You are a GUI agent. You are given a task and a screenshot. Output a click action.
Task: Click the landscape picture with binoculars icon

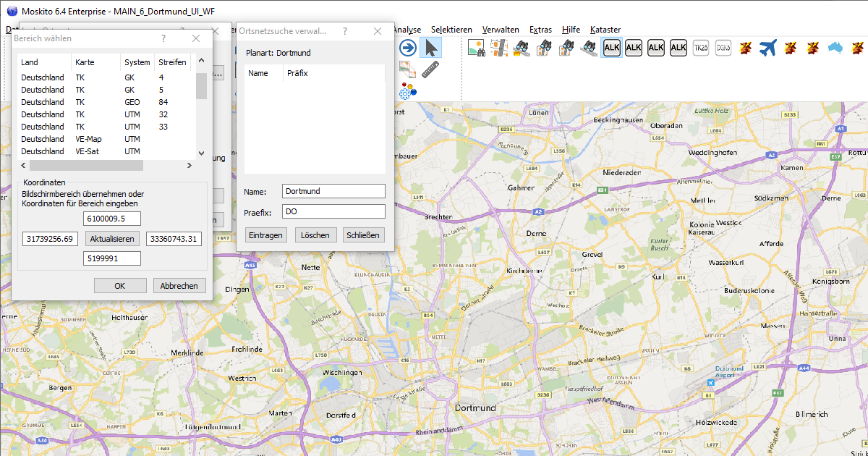pyautogui.click(x=476, y=48)
